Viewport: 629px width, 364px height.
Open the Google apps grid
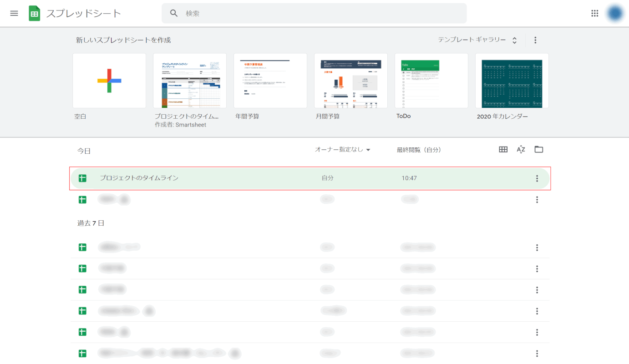click(594, 13)
